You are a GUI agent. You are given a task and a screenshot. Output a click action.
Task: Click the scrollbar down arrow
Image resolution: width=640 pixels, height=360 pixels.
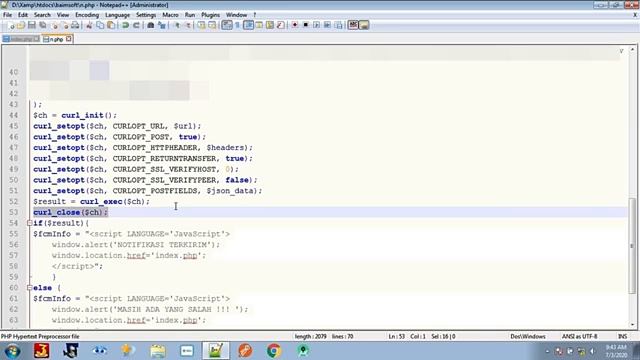click(632, 324)
